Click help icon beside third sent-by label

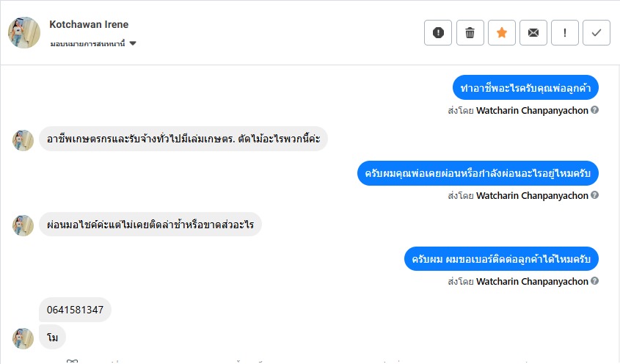[595, 281]
